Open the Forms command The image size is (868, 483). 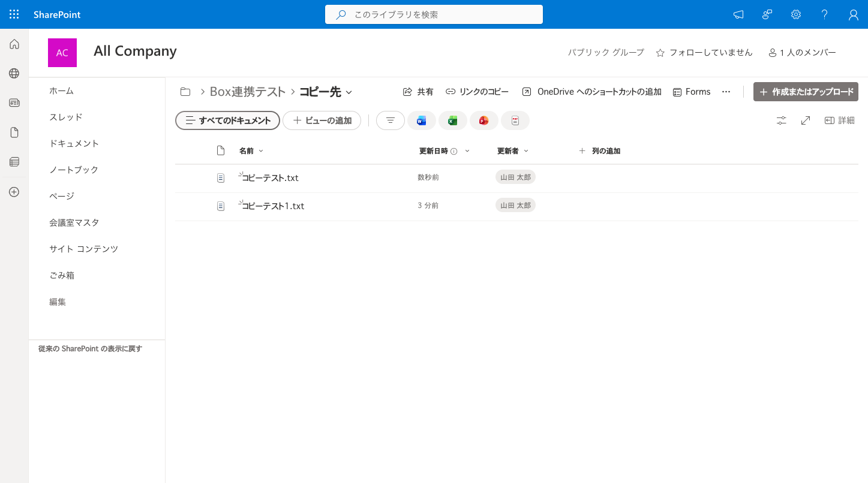(x=692, y=92)
